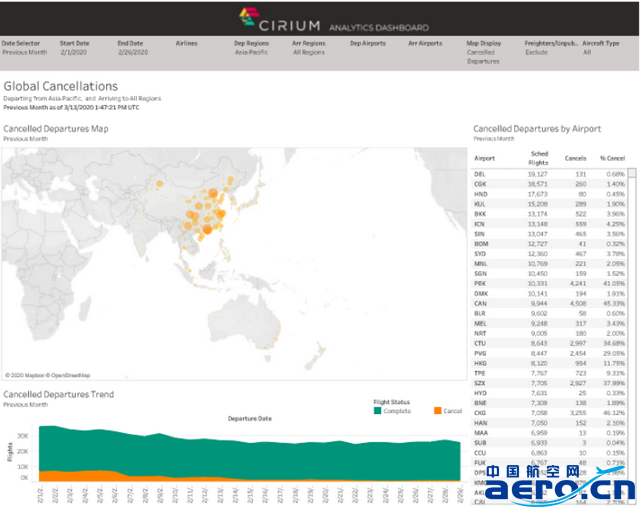640x512 pixels.
Task: Click the Cirium logo in header
Action: pyautogui.click(x=280, y=20)
